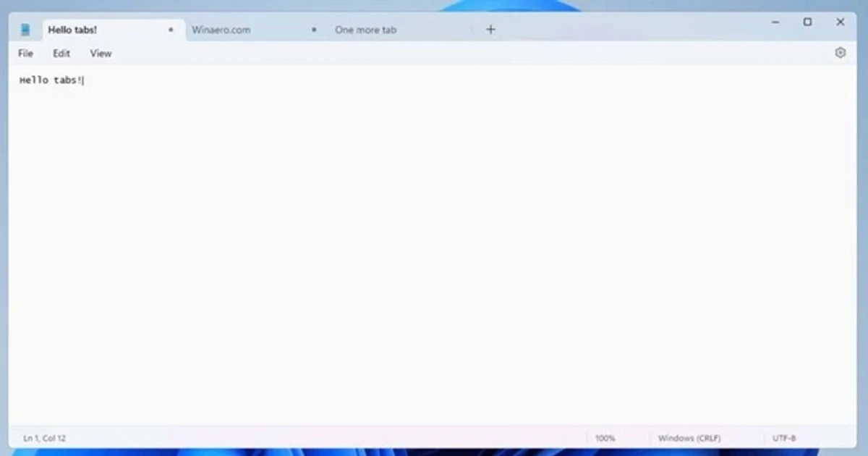Image resolution: width=868 pixels, height=456 pixels.
Task: Switch to the One more tab tab
Action: [x=365, y=30]
